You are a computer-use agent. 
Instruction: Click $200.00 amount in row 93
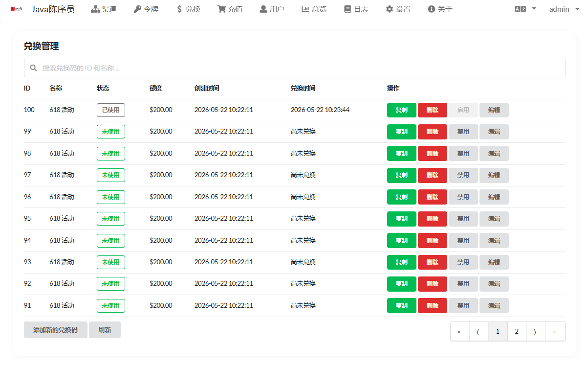click(161, 262)
